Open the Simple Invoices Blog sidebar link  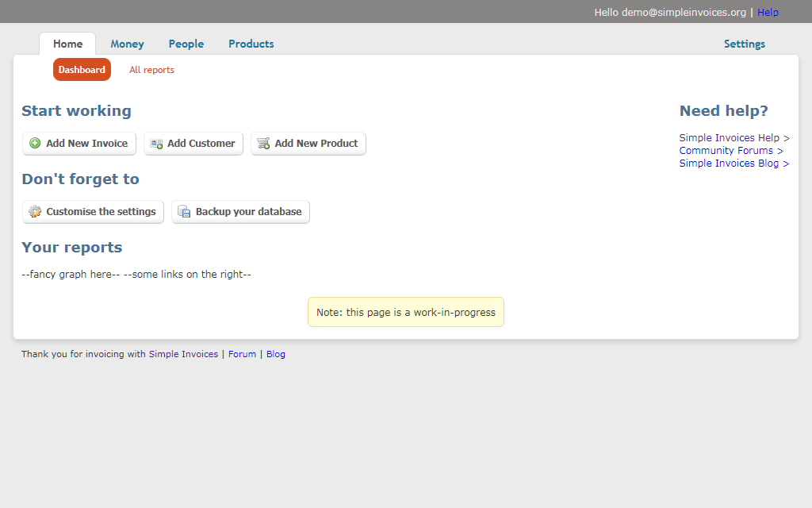733,164
